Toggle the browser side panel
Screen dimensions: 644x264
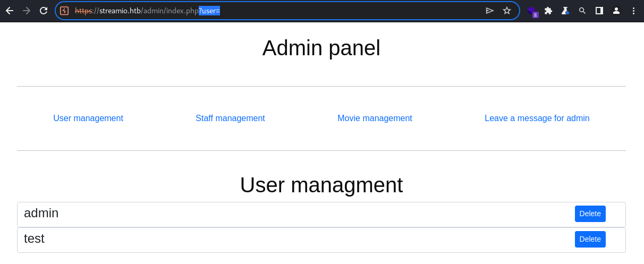599,11
